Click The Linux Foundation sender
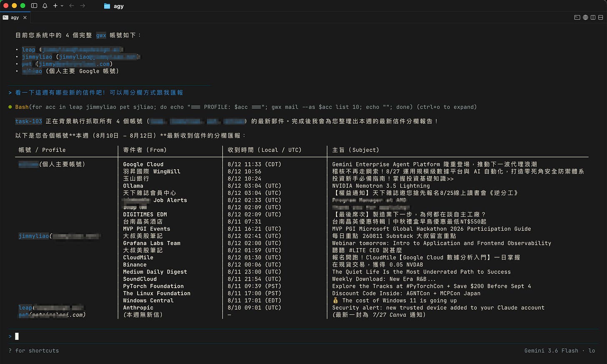Image resolution: width=607 pixels, height=364 pixels. [x=157, y=294]
